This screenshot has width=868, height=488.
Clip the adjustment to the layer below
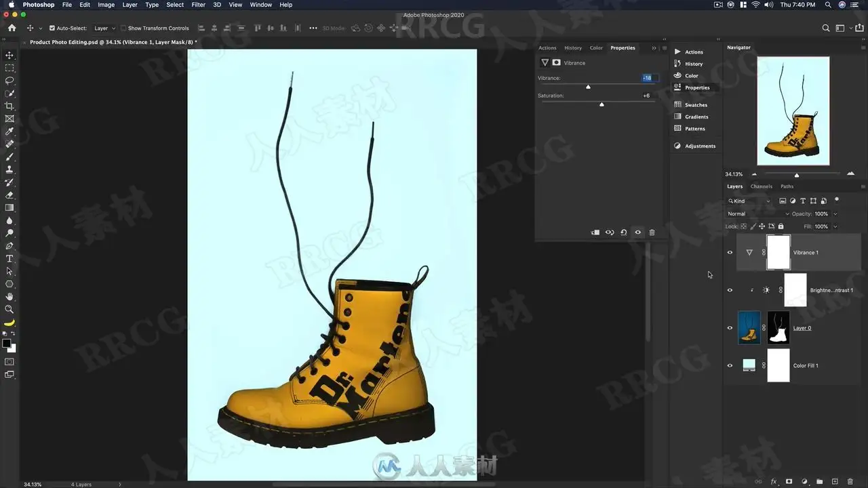(x=595, y=232)
